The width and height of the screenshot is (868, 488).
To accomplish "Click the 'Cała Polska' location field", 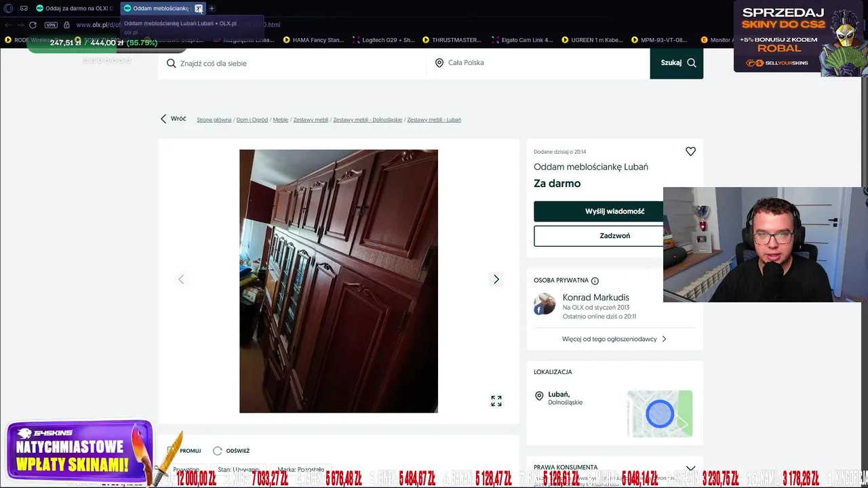I will pyautogui.click(x=538, y=63).
